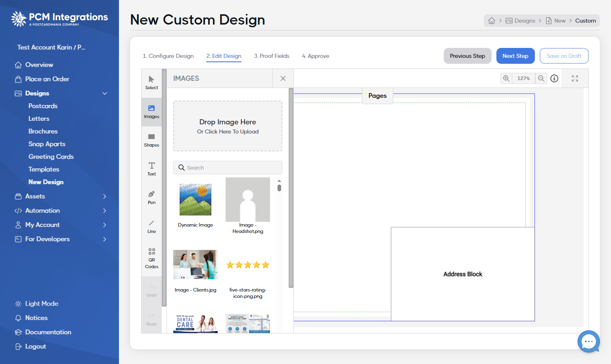611x364 pixels.
Task: Zoom out of the canvas
Action: click(541, 78)
